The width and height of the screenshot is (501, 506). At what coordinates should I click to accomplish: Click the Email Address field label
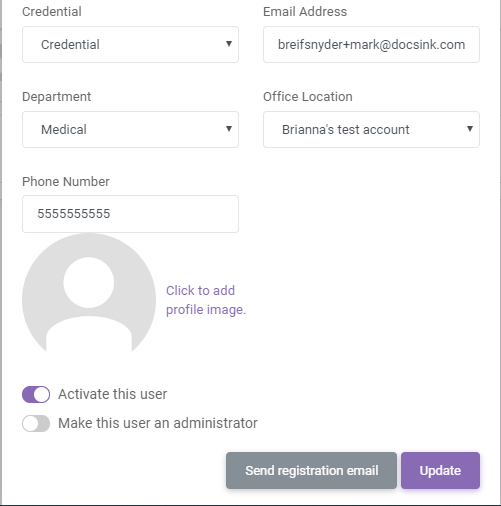click(305, 12)
